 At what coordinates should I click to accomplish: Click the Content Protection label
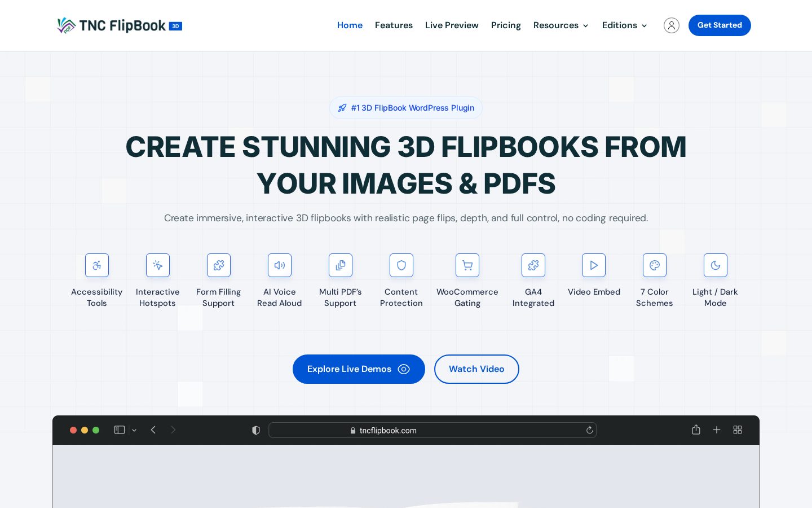coord(401,297)
